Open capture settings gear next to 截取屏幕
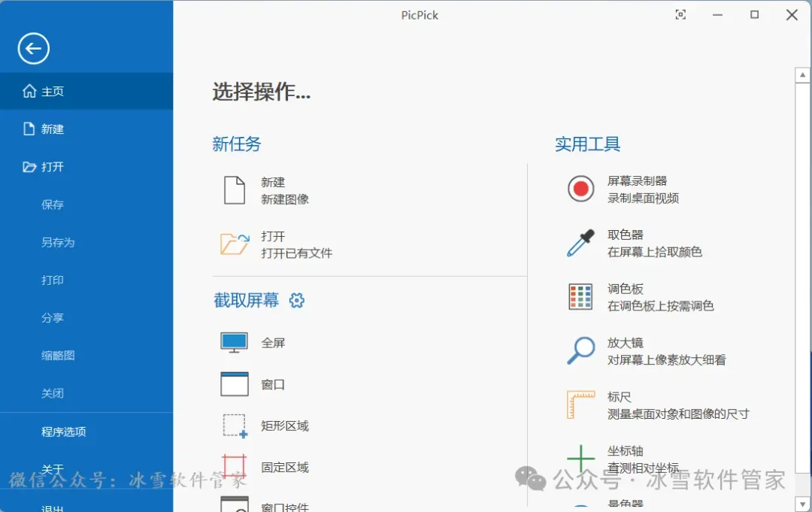The height and width of the screenshot is (512, 812). point(297,300)
